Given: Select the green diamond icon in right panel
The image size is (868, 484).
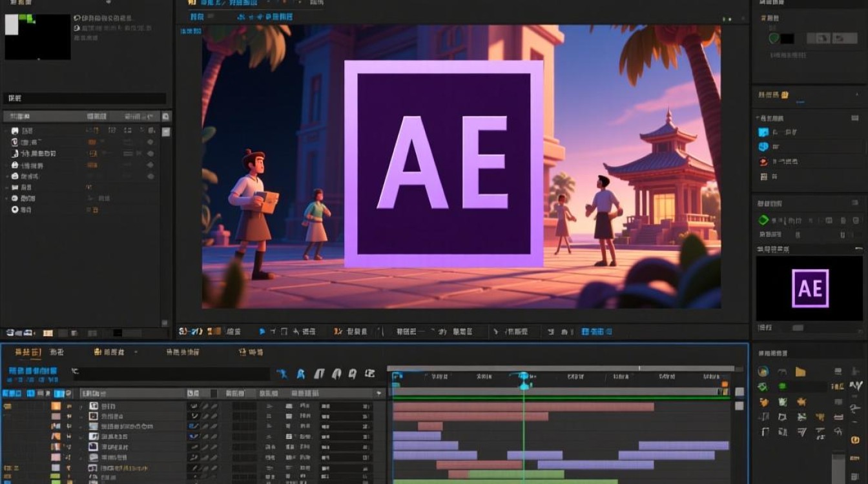Looking at the screenshot, I should (763, 220).
